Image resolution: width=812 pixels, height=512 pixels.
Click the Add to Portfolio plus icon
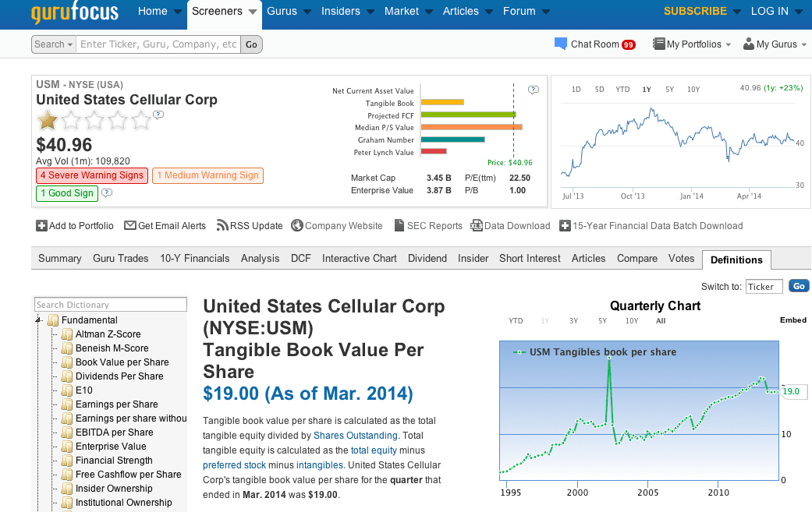click(41, 225)
